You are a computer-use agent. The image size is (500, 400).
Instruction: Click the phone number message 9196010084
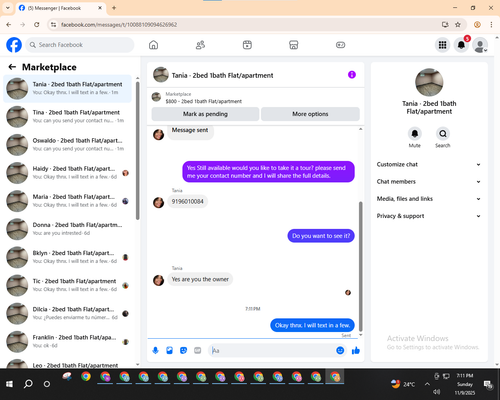(x=187, y=201)
